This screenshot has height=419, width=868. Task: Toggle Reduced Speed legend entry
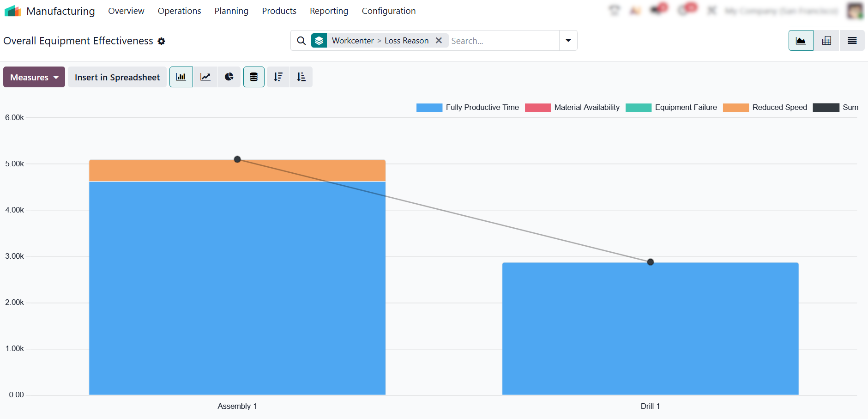pyautogui.click(x=765, y=107)
